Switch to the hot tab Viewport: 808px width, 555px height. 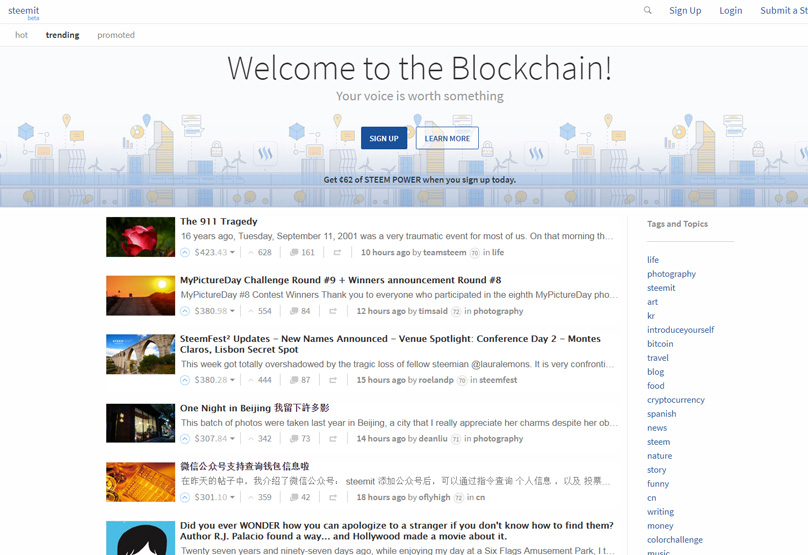coord(21,35)
